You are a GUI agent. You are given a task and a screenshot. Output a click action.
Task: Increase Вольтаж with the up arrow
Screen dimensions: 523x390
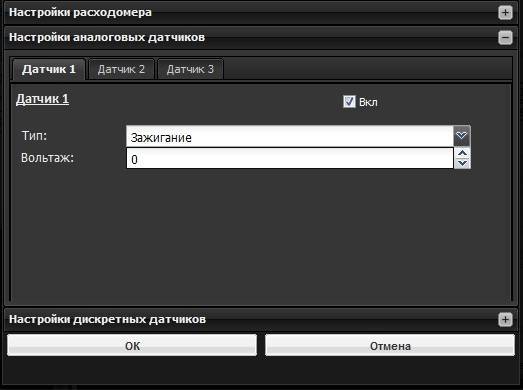coord(462,153)
